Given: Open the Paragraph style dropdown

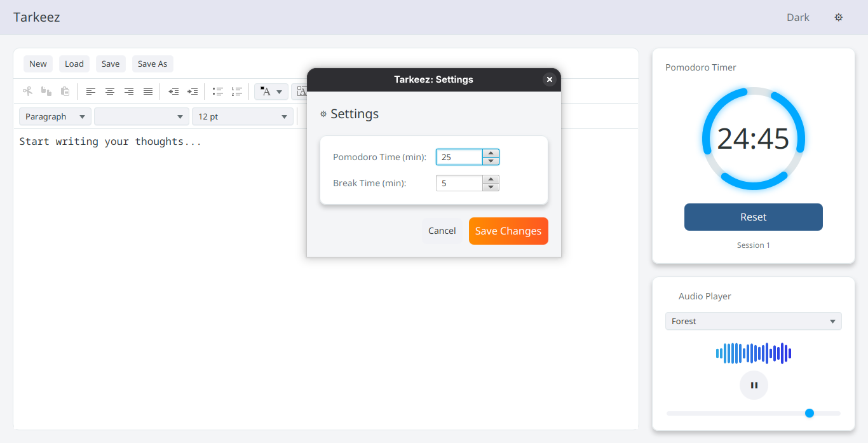Looking at the screenshot, I should point(55,116).
